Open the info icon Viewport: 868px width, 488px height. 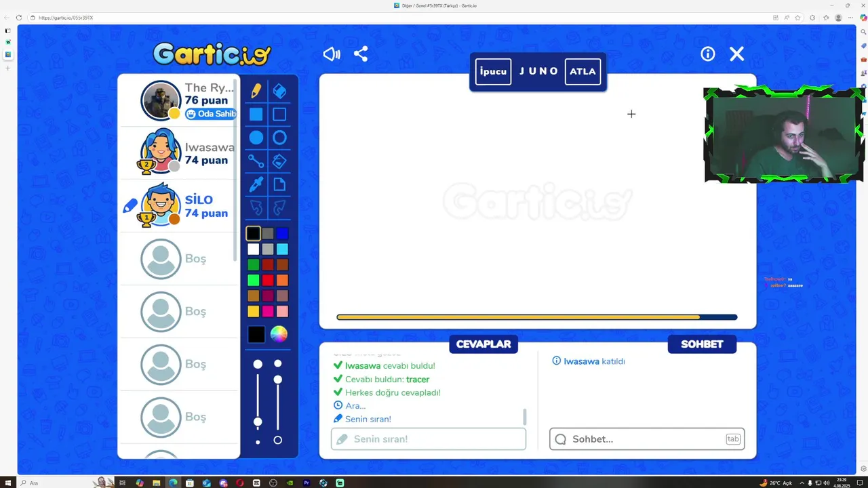[x=708, y=54]
